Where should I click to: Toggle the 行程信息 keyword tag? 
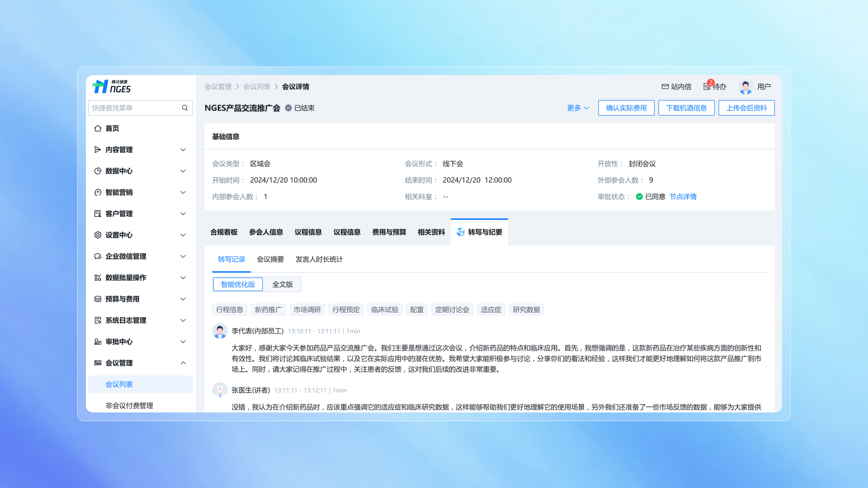pos(230,310)
